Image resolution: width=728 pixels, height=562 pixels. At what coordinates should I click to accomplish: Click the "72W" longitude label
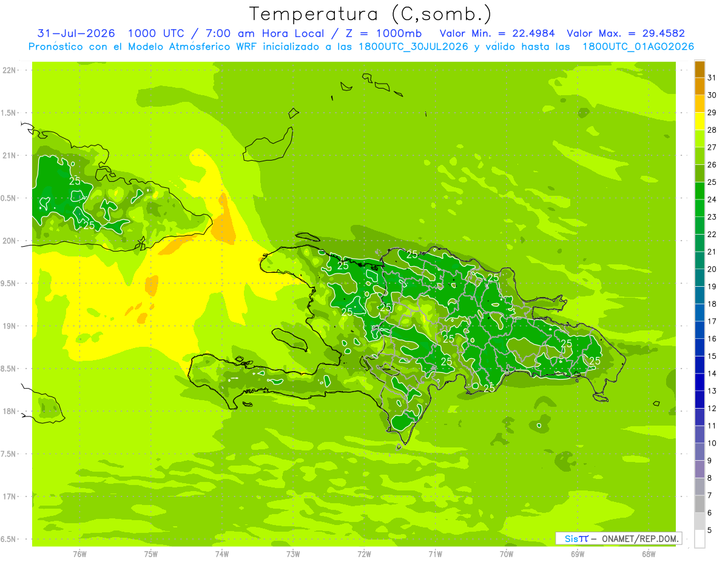tap(364, 555)
